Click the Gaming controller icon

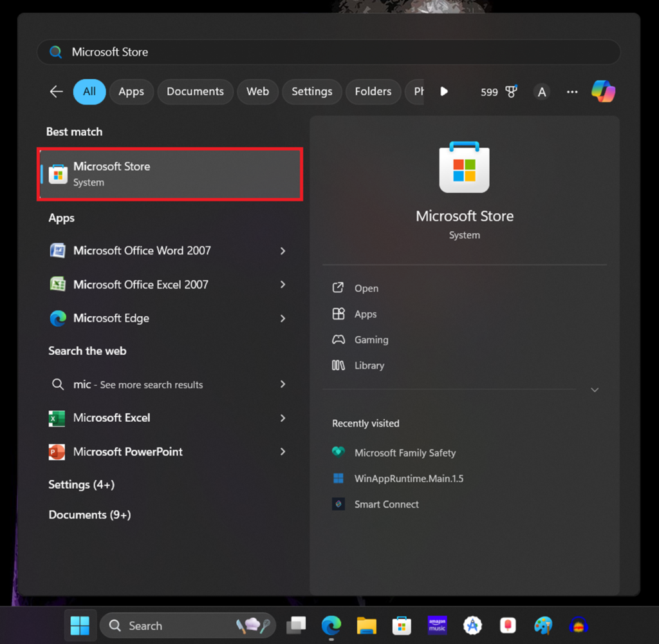pyautogui.click(x=339, y=339)
